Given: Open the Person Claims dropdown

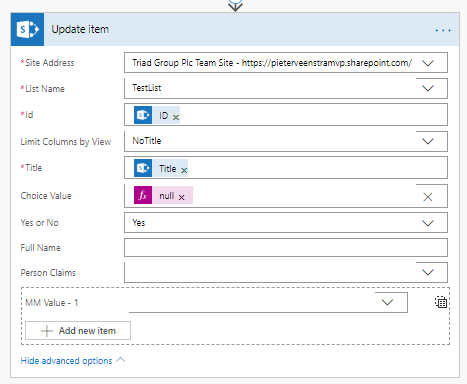Looking at the screenshot, I should point(428,272).
